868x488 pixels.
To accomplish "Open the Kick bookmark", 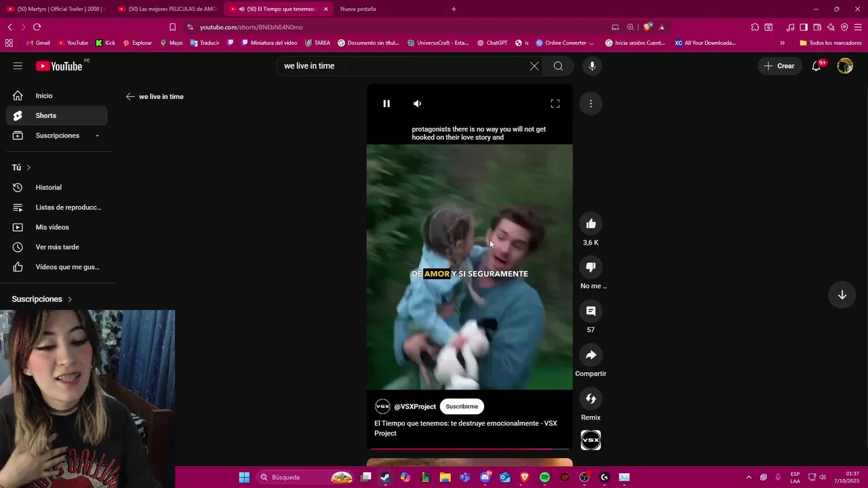I will [x=105, y=43].
